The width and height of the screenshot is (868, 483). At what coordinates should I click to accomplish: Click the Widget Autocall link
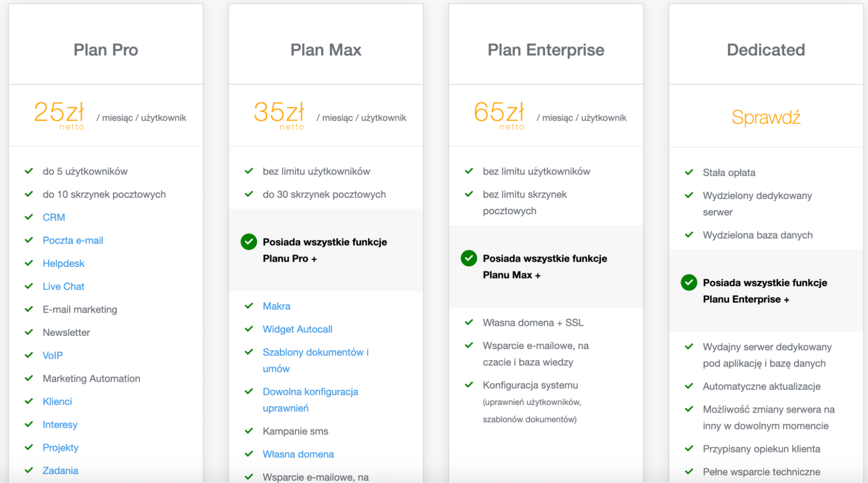point(297,329)
